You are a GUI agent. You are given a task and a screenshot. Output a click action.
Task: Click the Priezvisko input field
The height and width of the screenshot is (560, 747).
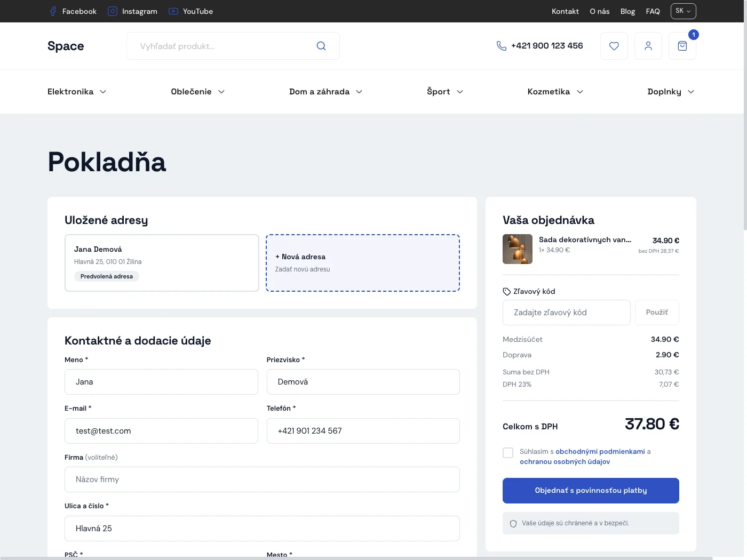click(x=363, y=382)
